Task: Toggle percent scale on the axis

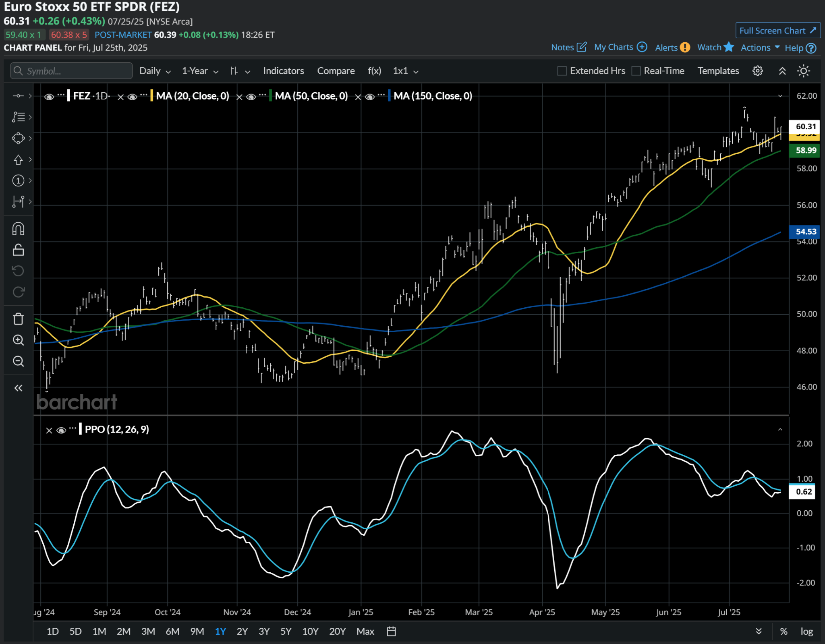Action: (784, 631)
